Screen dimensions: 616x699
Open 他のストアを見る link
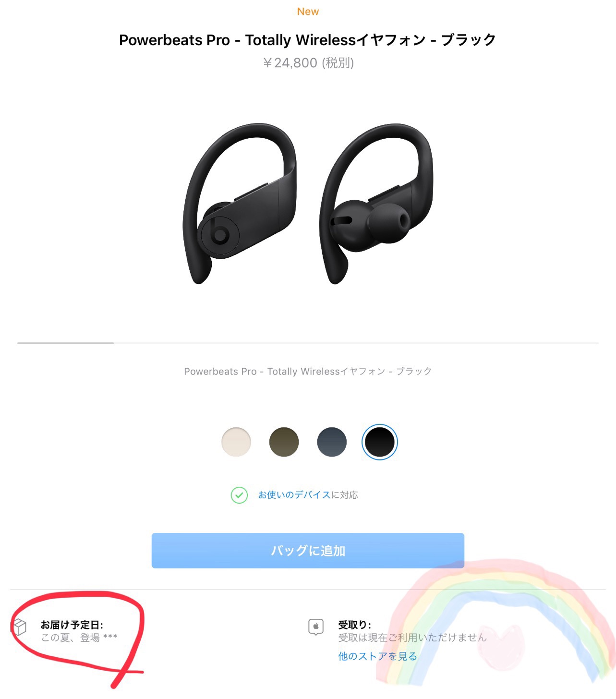377,656
